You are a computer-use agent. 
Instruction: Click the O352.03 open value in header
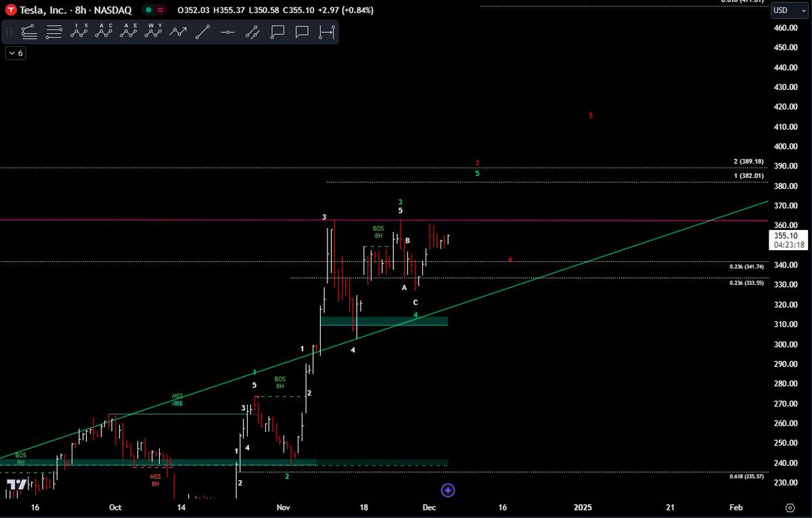[192, 10]
